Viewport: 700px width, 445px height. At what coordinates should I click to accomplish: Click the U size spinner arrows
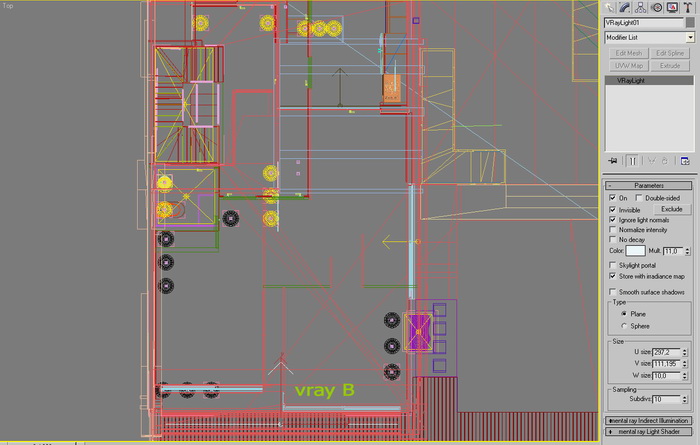(685, 352)
